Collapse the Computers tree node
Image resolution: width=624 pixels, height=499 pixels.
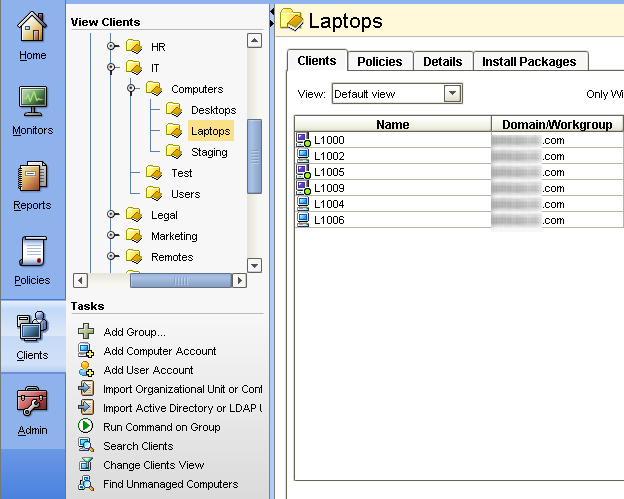pyautogui.click(x=131, y=88)
